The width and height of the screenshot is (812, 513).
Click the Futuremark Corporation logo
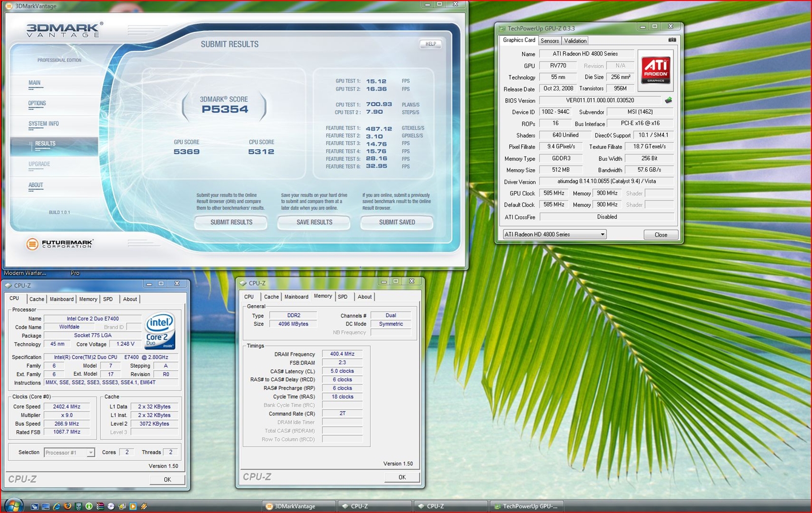coord(59,244)
